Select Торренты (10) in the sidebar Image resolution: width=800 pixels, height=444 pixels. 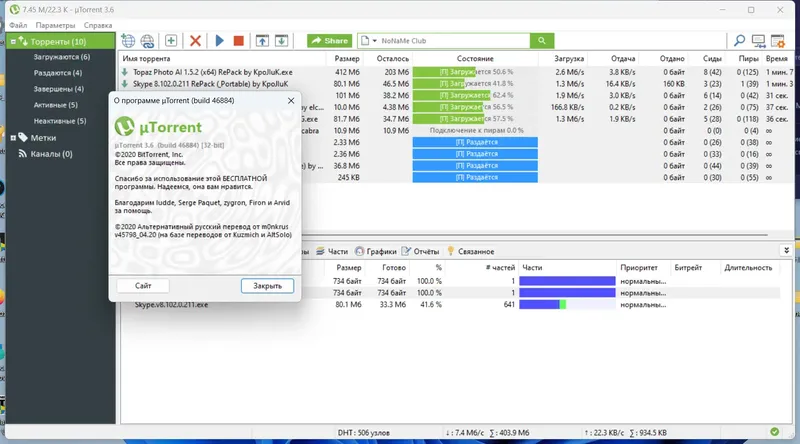click(x=58, y=41)
